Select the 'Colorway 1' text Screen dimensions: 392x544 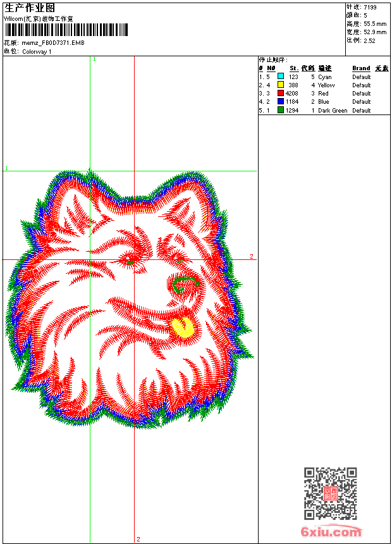(x=37, y=52)
